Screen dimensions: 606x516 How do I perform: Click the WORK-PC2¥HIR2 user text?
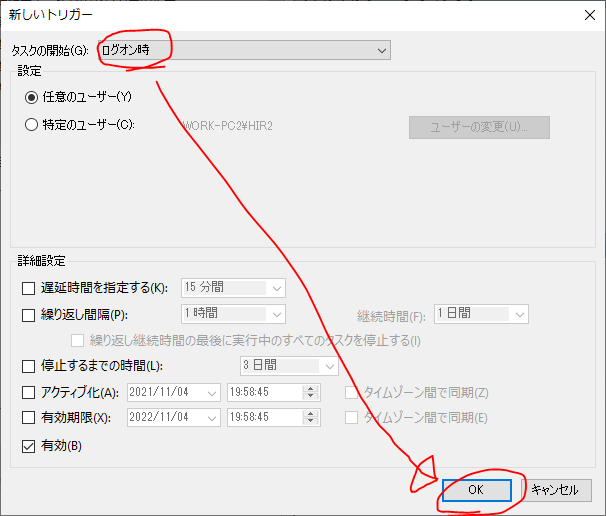click(228, 126)
